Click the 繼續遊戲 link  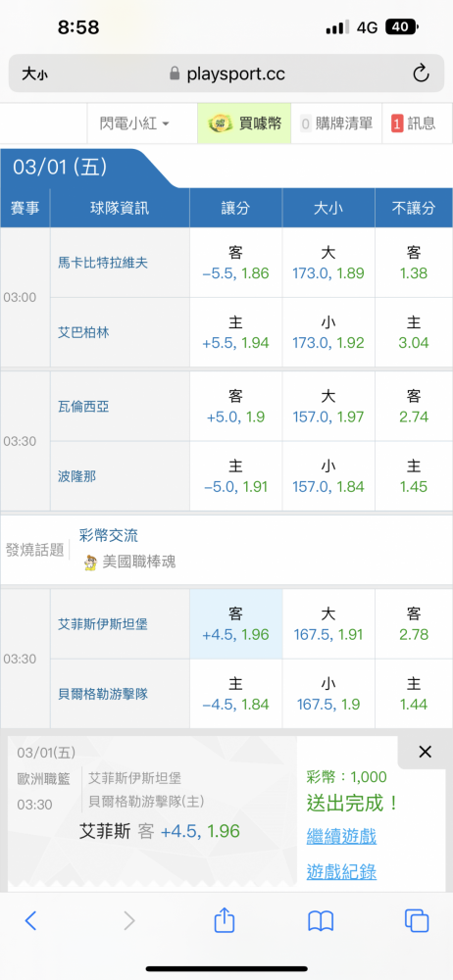pos(341,836)
